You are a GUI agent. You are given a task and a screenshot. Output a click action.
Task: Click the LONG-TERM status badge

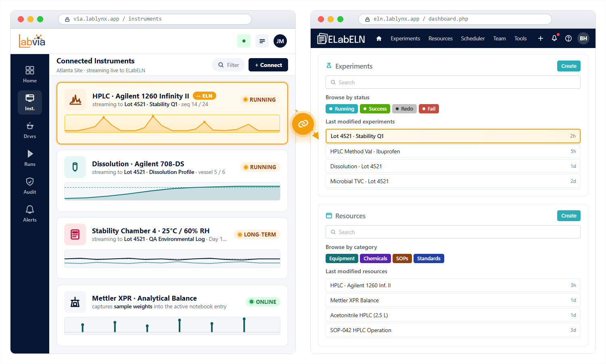(257, 234)
